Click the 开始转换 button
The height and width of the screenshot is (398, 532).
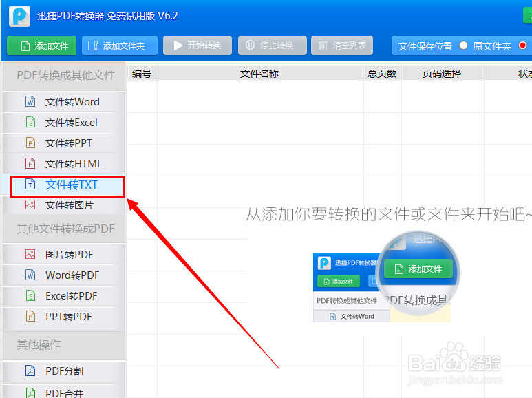(x=198, y=45)
